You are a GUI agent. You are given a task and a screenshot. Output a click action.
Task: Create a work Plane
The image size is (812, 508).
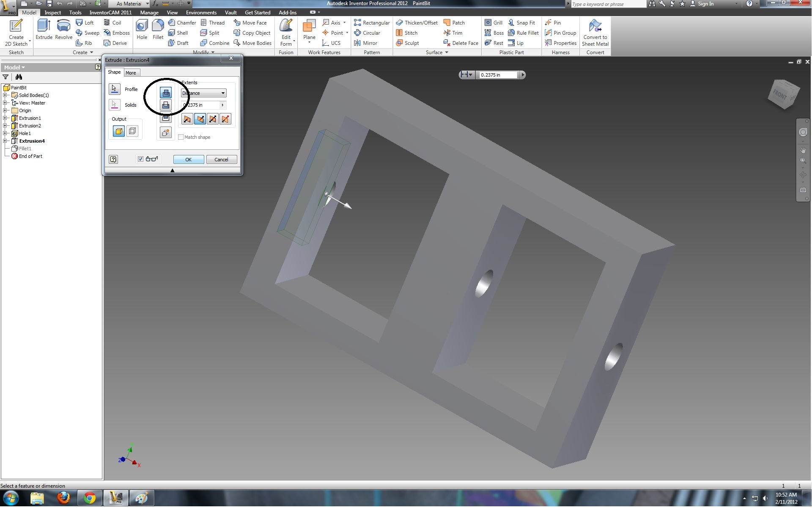coord(309,30)
